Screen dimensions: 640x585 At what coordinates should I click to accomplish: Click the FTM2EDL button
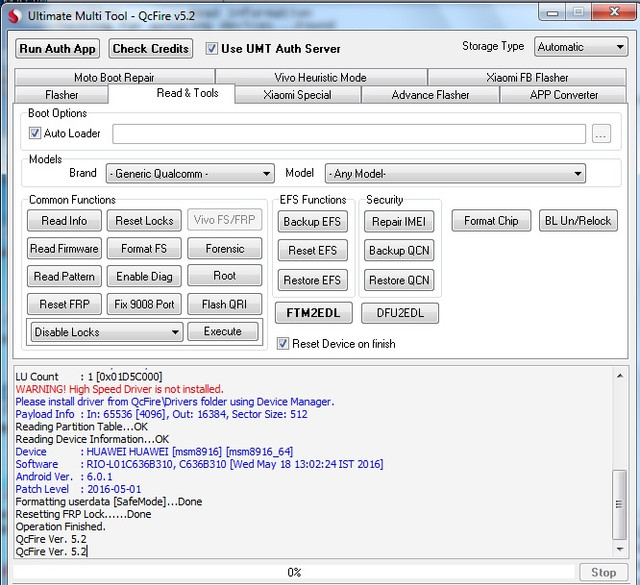coord(313,313)
